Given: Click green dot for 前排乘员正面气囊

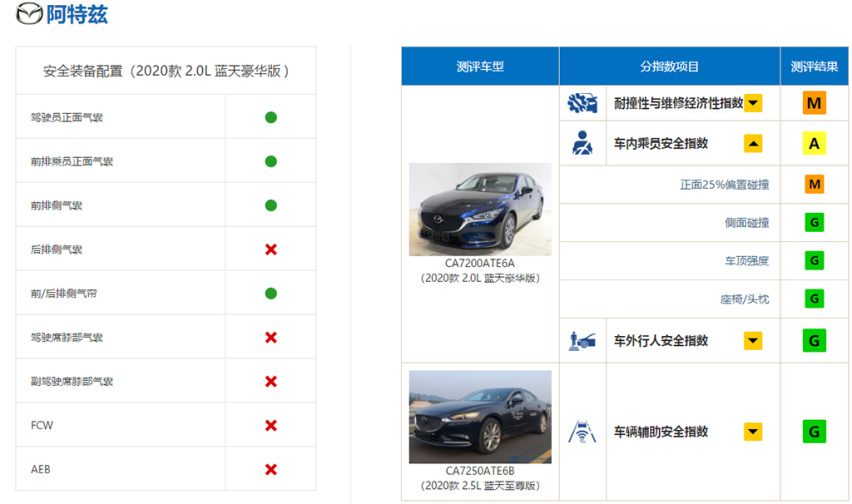Looking at the screenshot, I should pyautogui.click(x=271, y=161).
